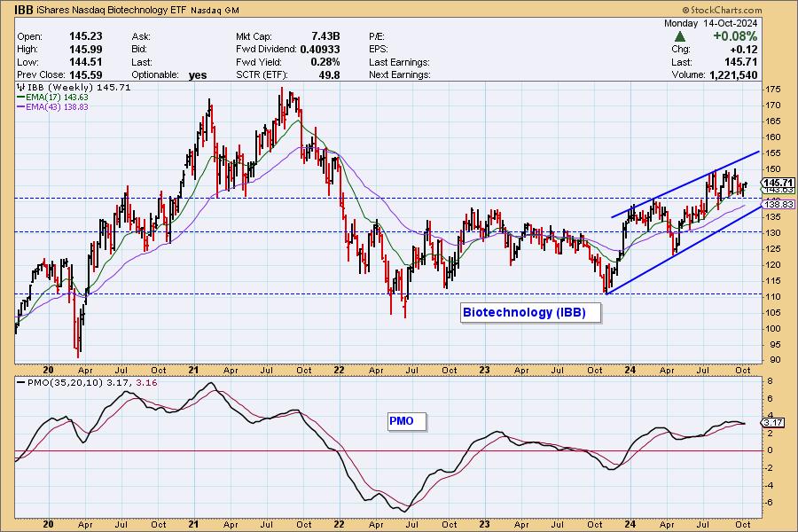Click the EPS label

click(379, 50)
